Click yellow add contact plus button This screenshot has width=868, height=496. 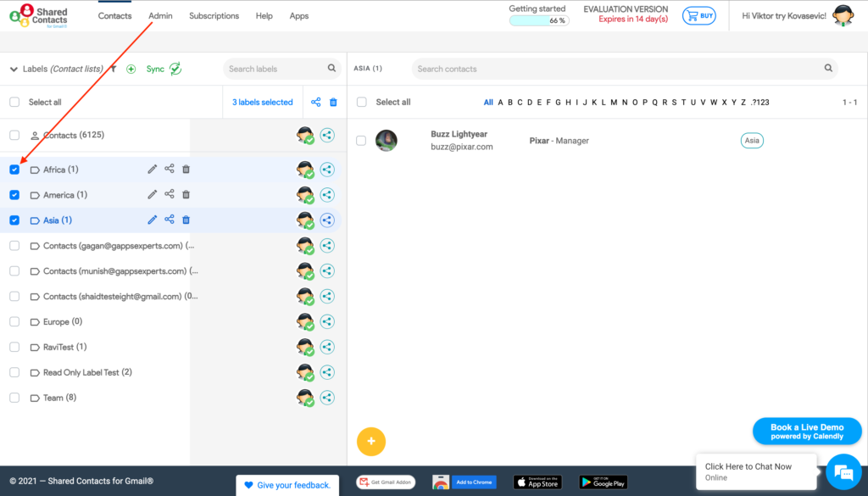[x=371, y=442]
